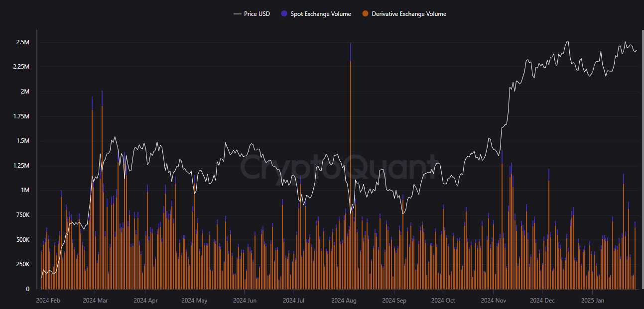Click the 1.5M y-axis label
Image resolution: width=644 pixels, height=309 pixels.
(23, 141)
